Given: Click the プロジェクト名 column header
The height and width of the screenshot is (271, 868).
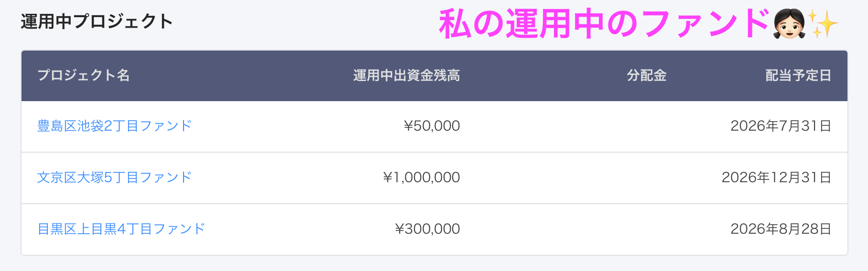Looking at the screenshot, I should [84, 75].
